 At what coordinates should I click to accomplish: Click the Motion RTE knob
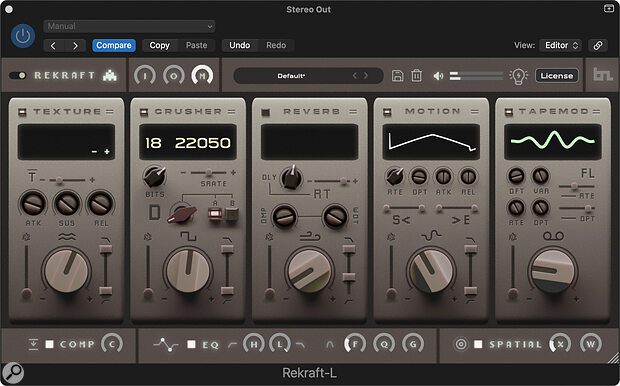coord(395,176)
